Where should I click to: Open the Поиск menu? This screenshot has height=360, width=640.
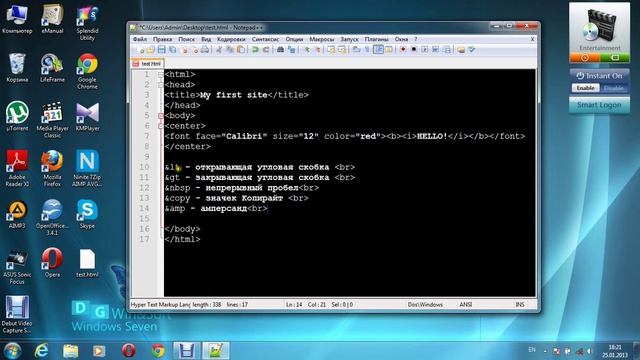(187, 39)
